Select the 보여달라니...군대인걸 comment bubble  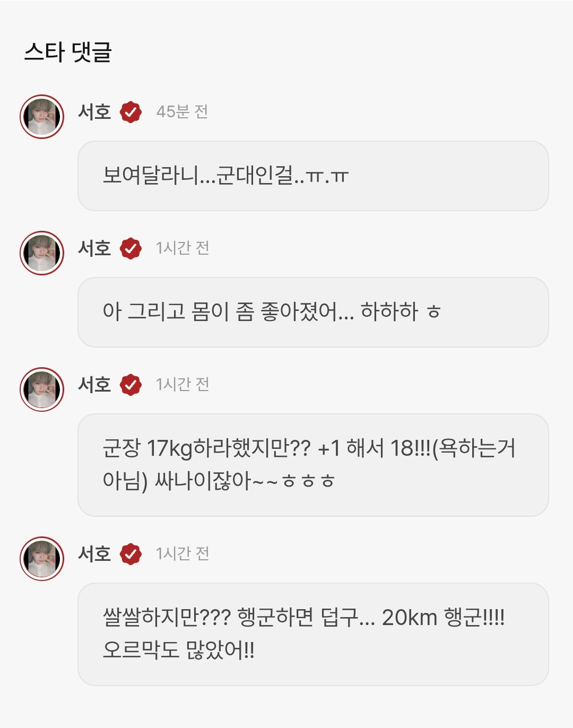(313, 176)
